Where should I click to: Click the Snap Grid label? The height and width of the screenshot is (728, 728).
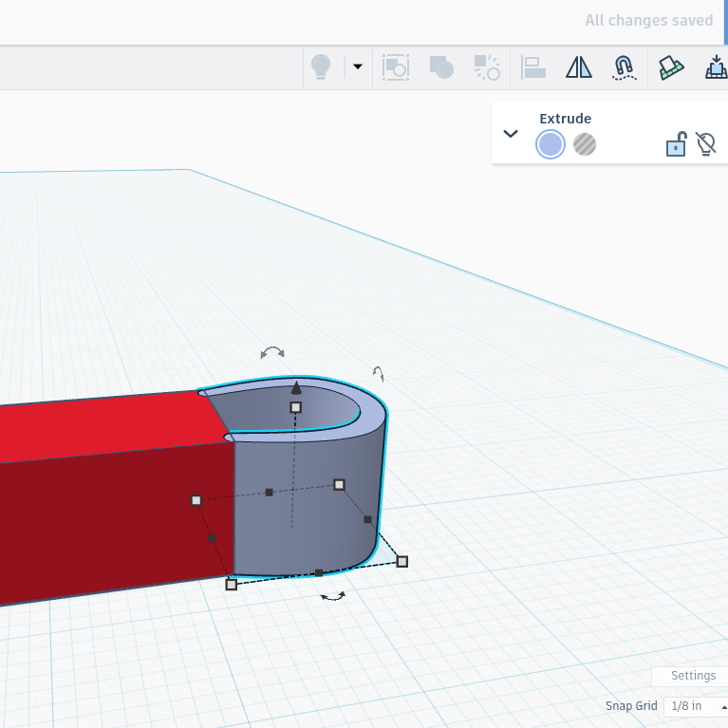[631, 706]
